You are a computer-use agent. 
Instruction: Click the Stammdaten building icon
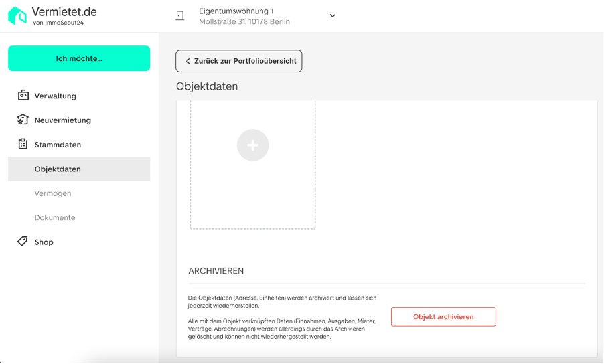pos(23,144)
